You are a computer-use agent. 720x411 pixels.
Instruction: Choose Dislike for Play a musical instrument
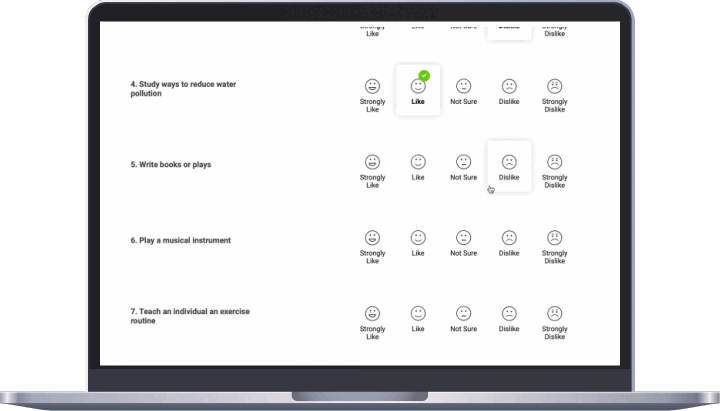point(509,238)
